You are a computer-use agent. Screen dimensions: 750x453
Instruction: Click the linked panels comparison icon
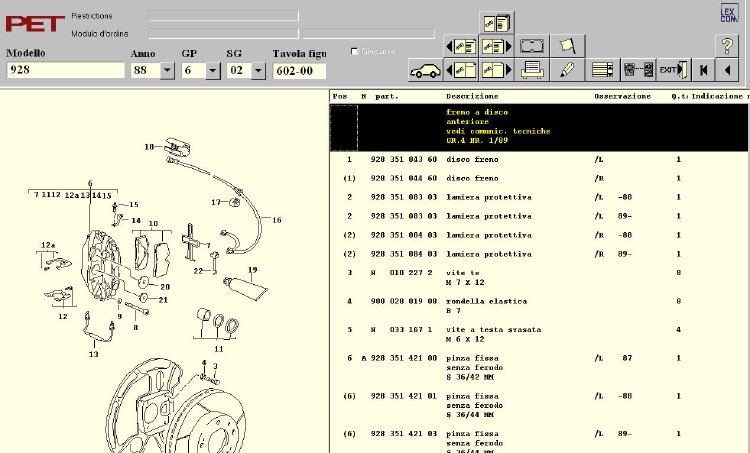[639, 70]
